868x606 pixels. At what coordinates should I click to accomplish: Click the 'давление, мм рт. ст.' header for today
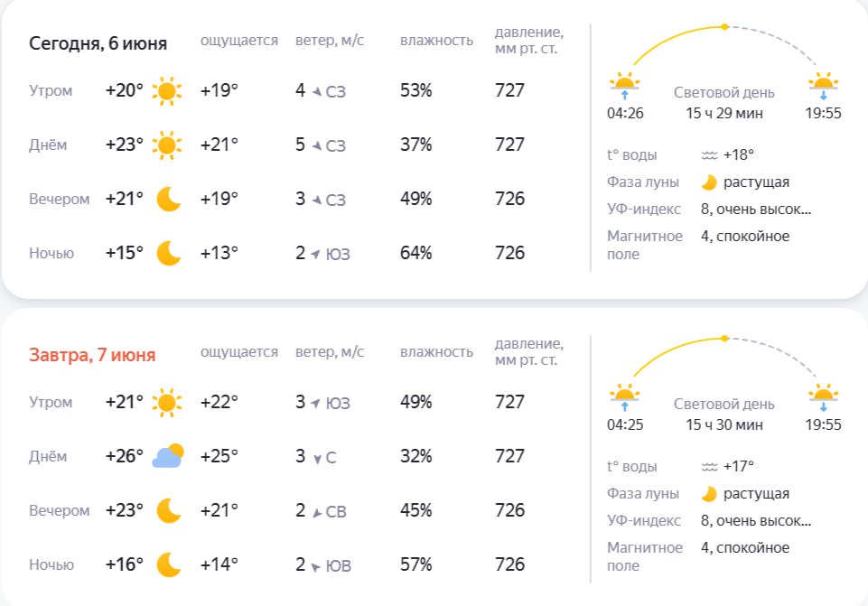[x=529, y=41]
